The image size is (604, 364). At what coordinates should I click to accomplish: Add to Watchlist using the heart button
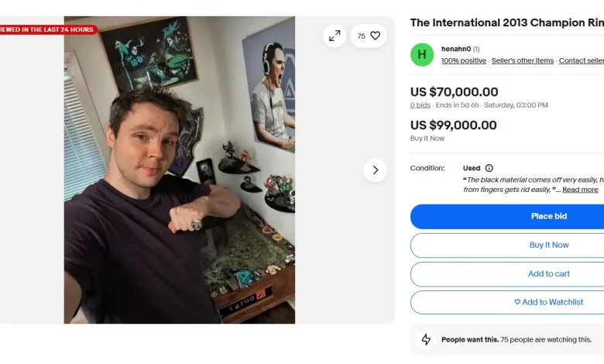click(549, 302)
